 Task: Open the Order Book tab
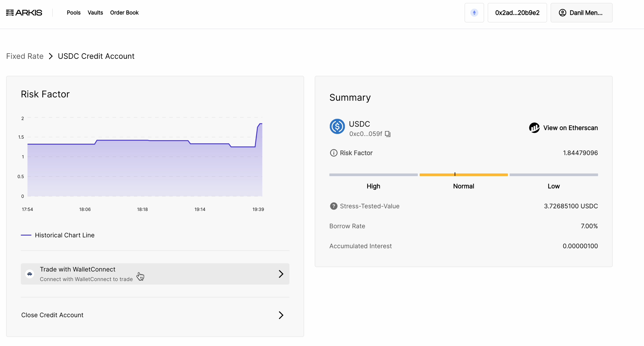pos(124,13)
